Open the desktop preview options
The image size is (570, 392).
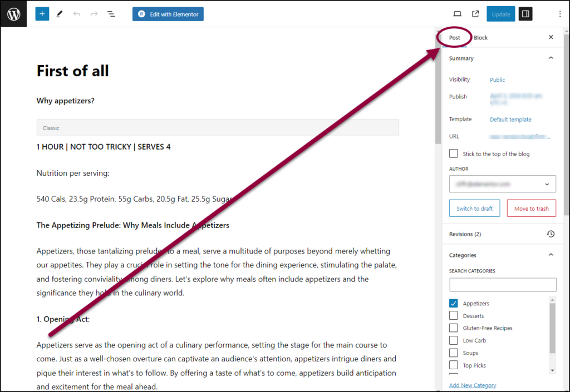458,13
